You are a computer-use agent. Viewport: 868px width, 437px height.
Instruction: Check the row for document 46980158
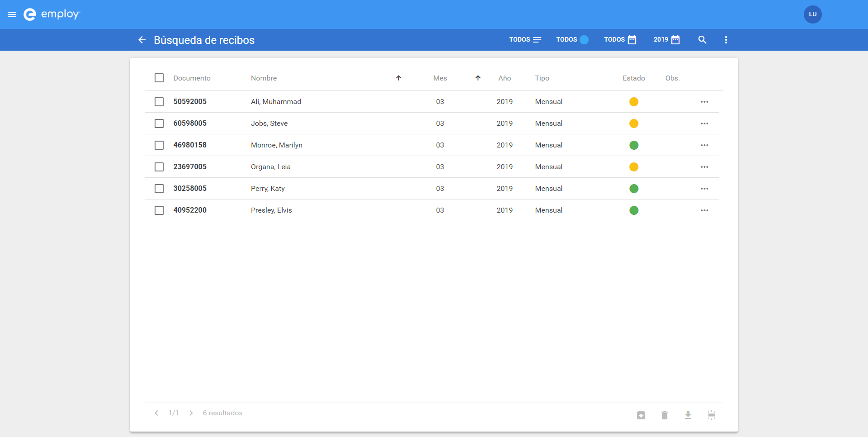point(159,145)
